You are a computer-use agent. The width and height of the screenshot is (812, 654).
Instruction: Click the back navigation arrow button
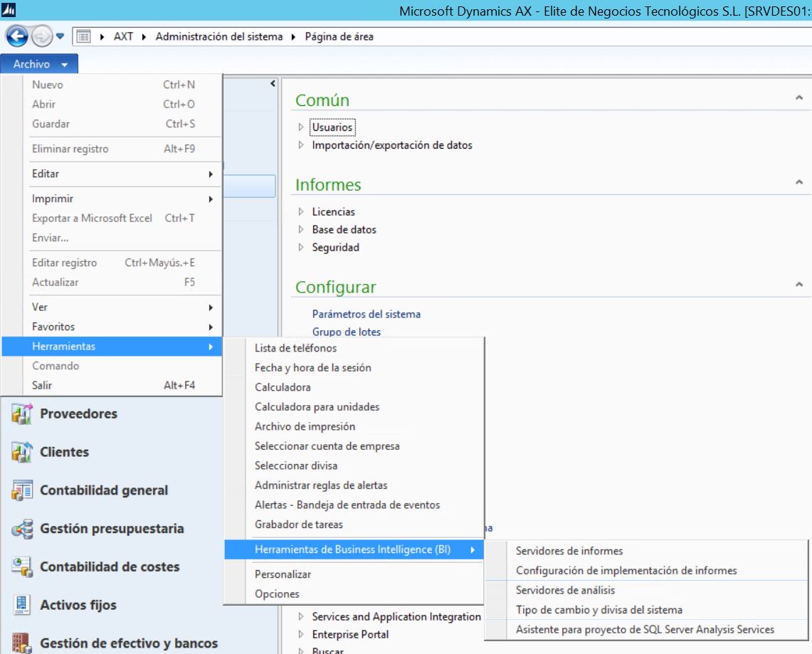pos(16,36)
